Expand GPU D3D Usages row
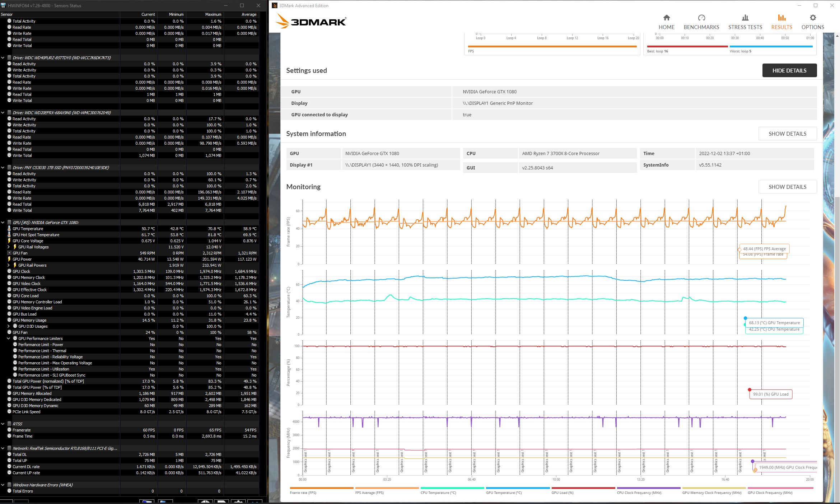840x504 pixels. (x=9, y=326)
